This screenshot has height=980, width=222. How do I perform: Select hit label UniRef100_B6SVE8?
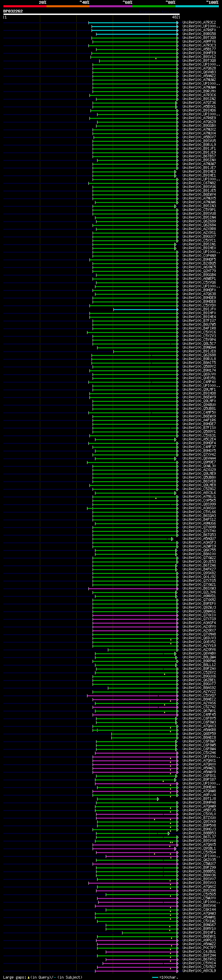[x=199, y=481]
